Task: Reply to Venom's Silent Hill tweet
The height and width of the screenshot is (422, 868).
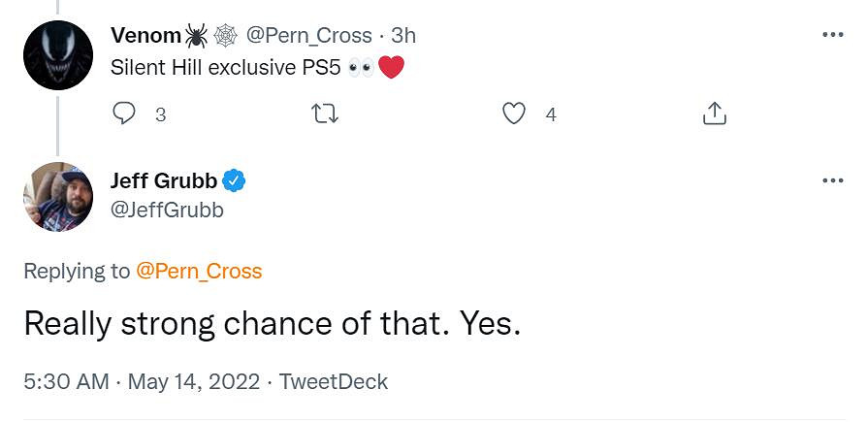Action: [124, 114]
